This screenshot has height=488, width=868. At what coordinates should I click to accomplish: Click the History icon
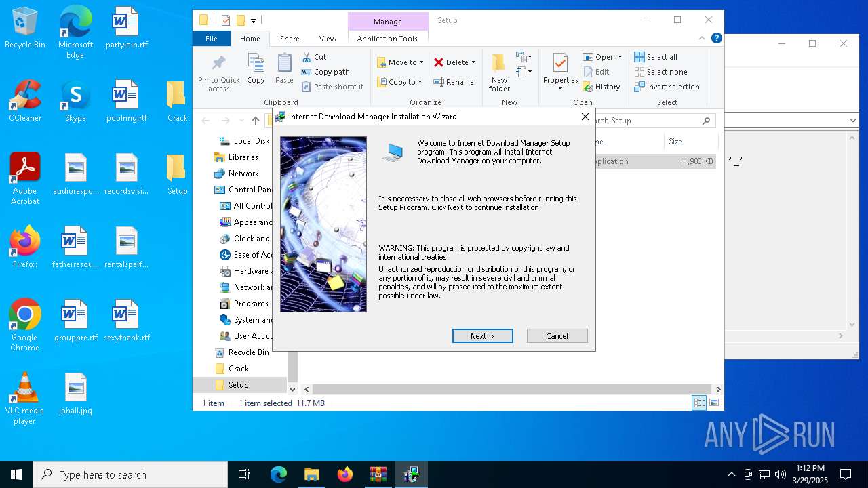(x=588, y=87)
